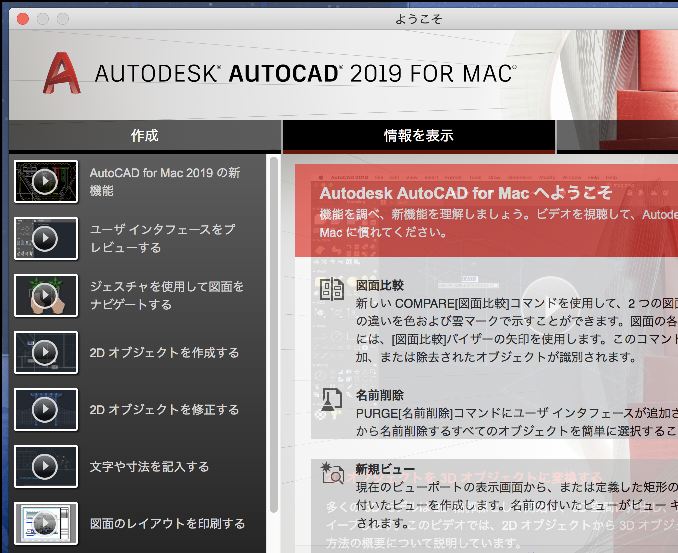Open the '図面のレイアウトを印刷する' text link

pos(167,524)
